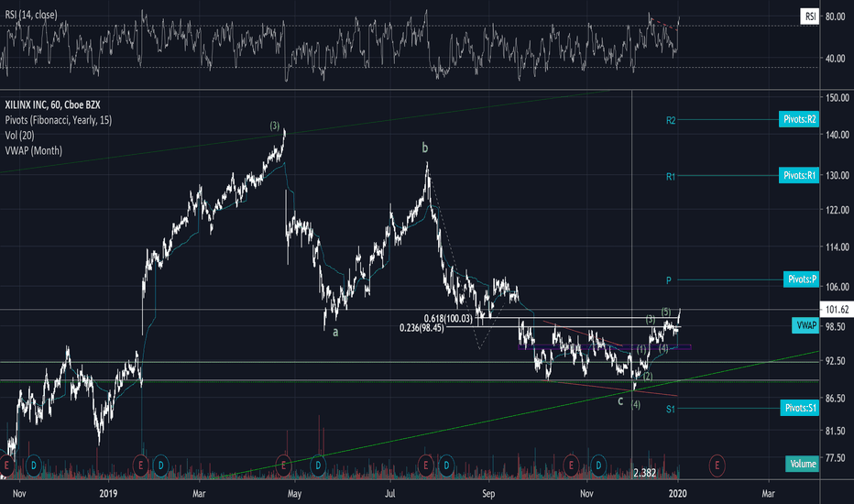The width and height of the screenshot is (854, 504).
Task: Click the earnings marker between 2019 and Mar
Action: point(140,466)
